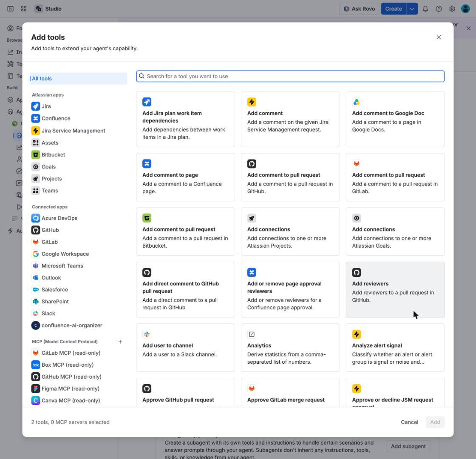Open the user profile avatar

click(465, 9)
